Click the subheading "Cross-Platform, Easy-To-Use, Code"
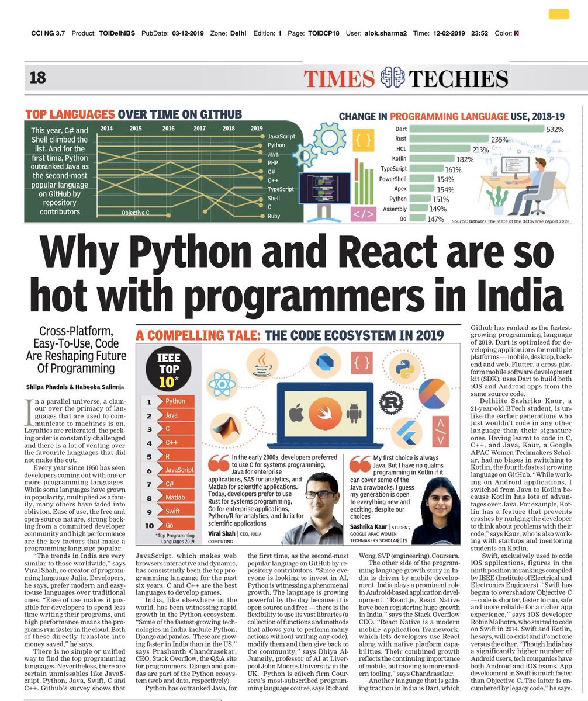Viewport: 588px width, 701px height. 75,349
